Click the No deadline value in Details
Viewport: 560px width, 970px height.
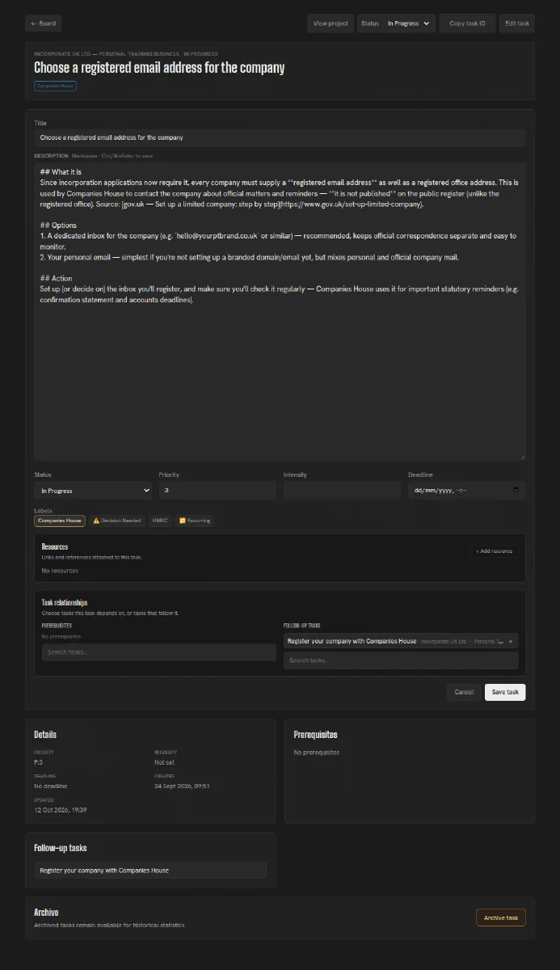pyautogui.click(x=51, y=786)
